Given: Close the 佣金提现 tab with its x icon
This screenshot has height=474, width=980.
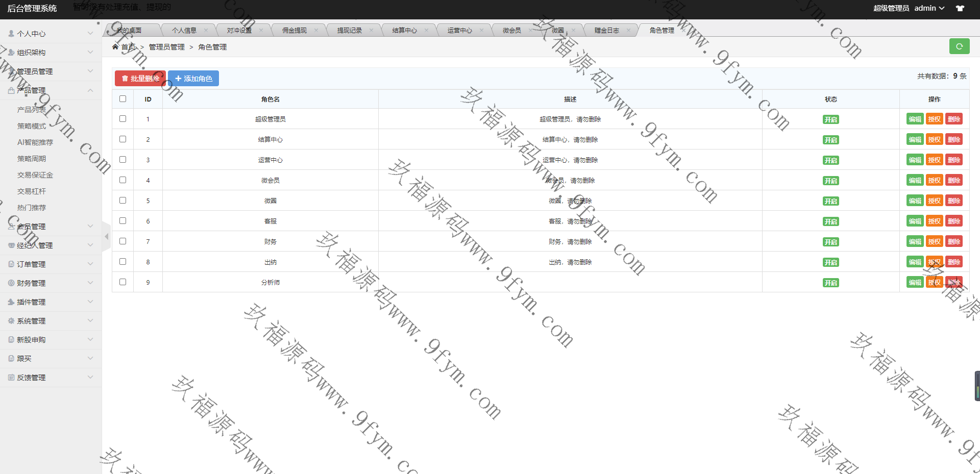Looking at the screenshot, I should coord(316,31).
